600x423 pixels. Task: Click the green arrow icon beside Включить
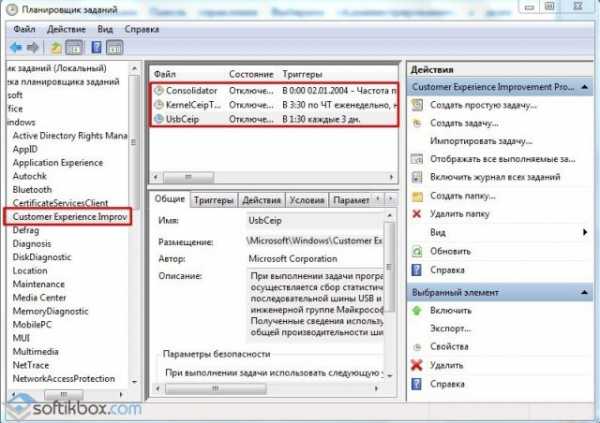pyautogui.click(x=416, y=310)
